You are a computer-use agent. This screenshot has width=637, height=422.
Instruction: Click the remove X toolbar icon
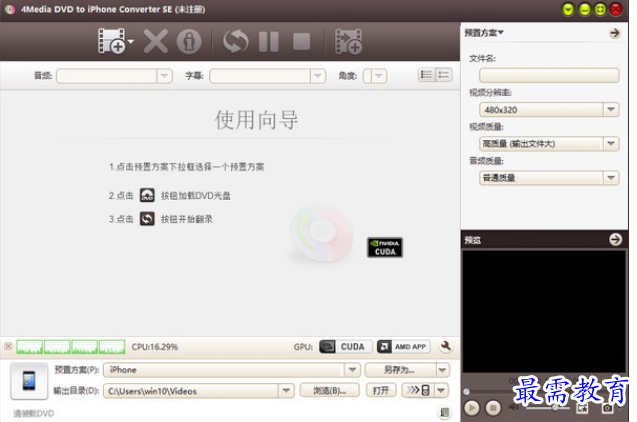[156, 41]
